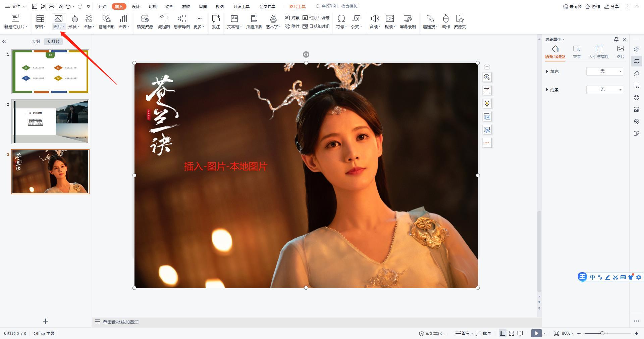Pin the 对象属性 panel
Screen dimensions: 644x339
616,39
